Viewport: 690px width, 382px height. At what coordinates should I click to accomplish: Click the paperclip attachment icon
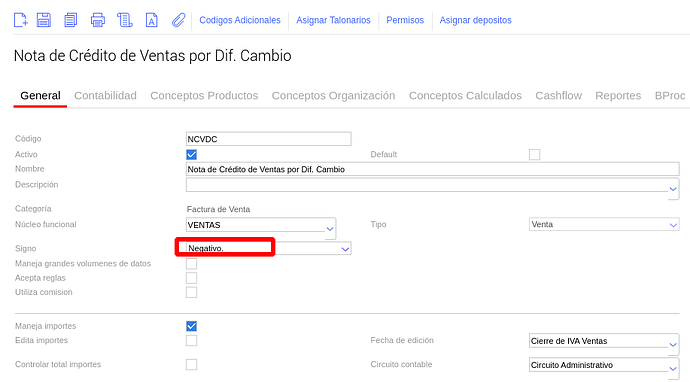(x=178, y=20)
